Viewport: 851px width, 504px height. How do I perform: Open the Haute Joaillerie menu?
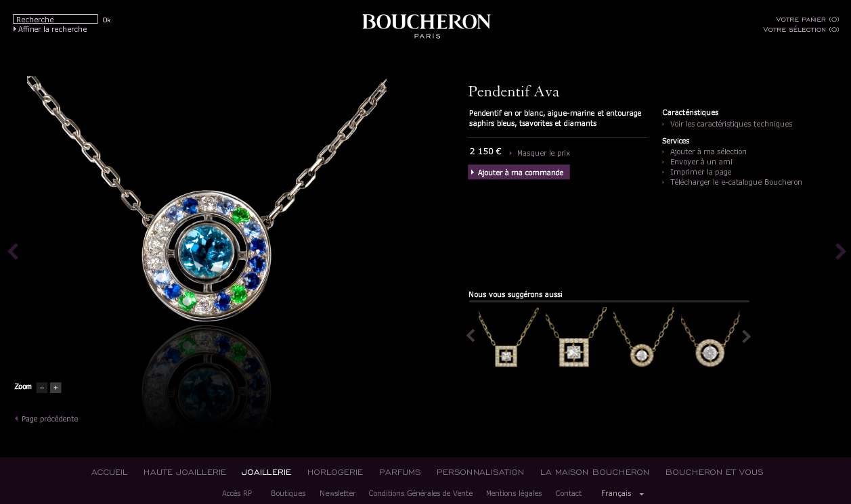tap(185, 472)
